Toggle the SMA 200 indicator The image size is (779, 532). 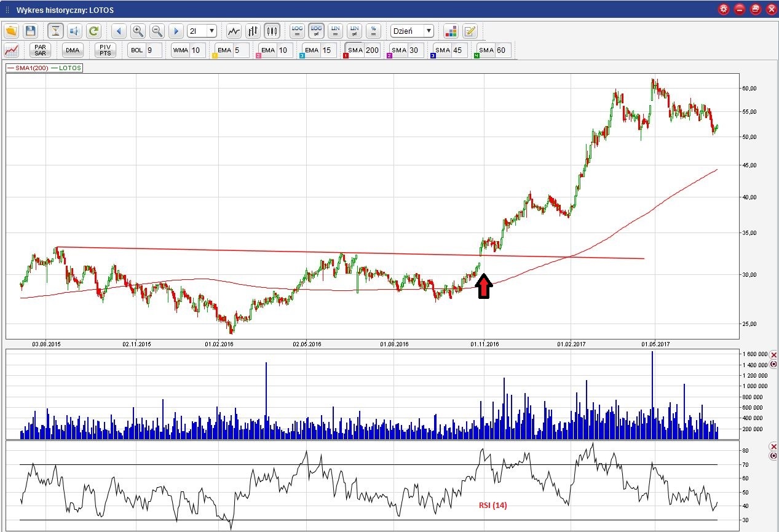362,50
